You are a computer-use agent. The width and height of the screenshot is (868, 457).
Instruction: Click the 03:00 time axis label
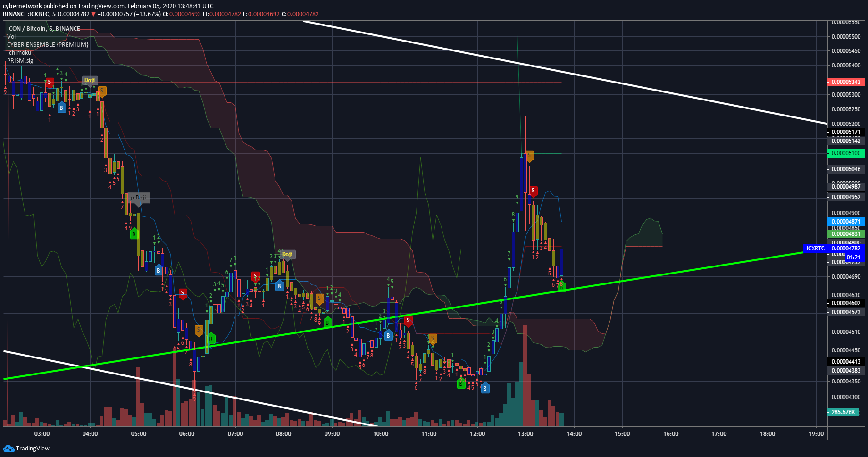pyautogui.click(x=42, y=434)
